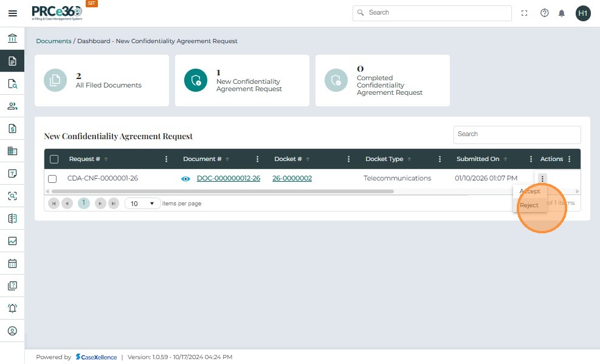Open the CaseXellence footer link
Image resolution: width=600 pixels, height=364 pixels.
tap(96, 357)
